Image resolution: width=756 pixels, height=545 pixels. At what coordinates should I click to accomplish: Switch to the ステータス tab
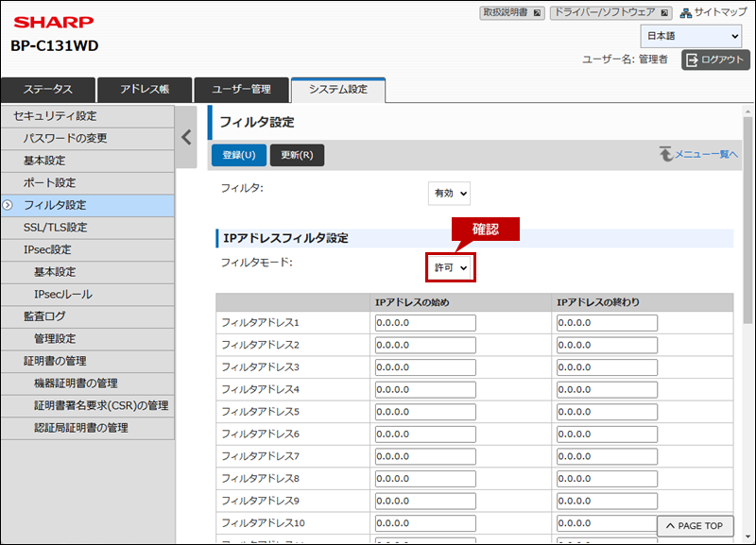coord(48,90)
